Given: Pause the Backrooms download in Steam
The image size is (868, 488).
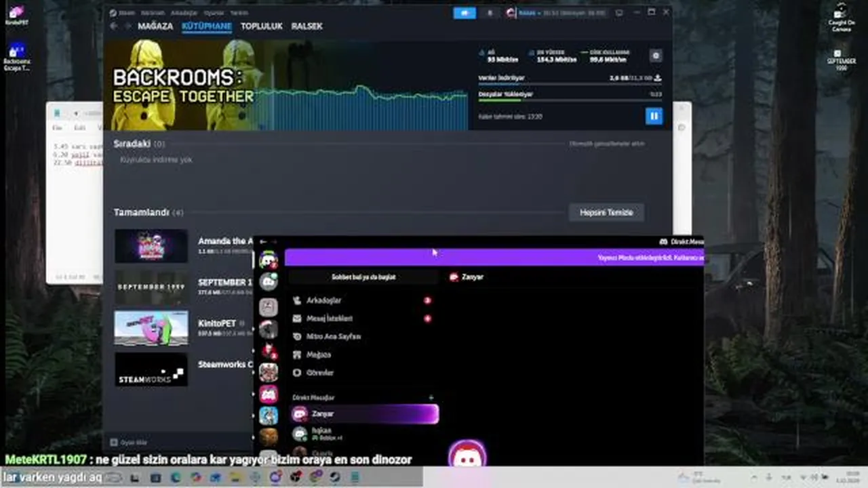Looking at the screenshot, I should [x=654, y=116].
